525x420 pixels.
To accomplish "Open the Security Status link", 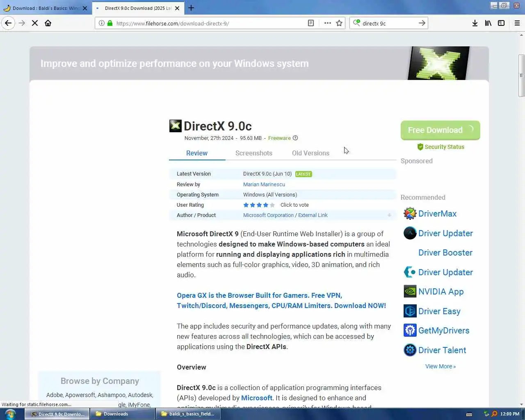I will coord(444,147).
